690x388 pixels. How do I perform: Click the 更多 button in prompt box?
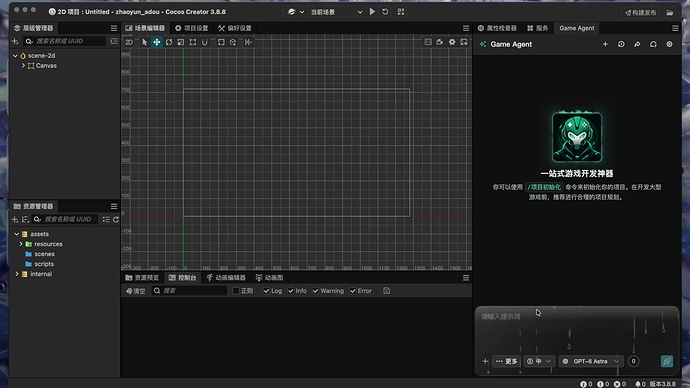506,361
